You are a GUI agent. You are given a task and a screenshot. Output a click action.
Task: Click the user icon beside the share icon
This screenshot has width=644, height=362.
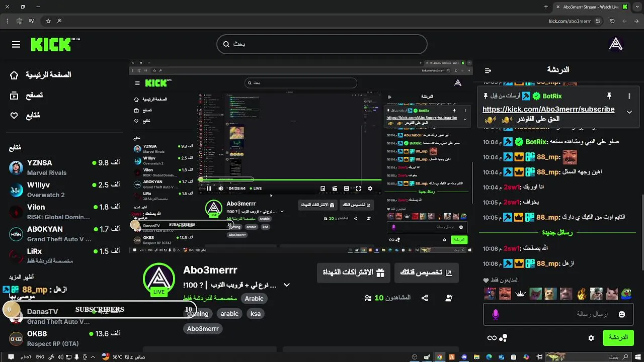point(449,298)
